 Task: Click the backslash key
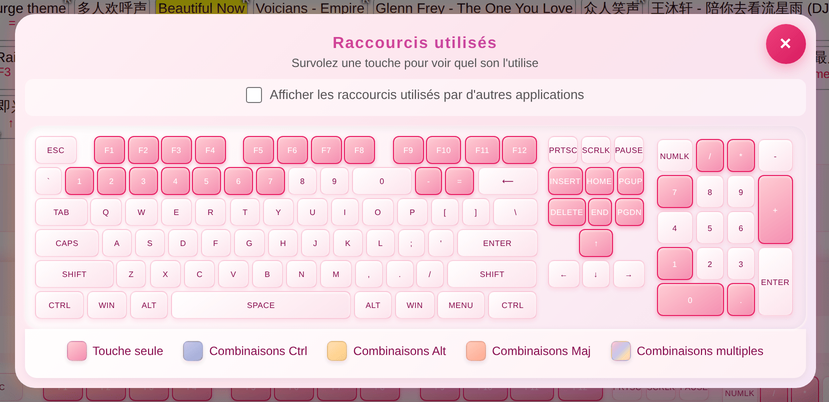click(x=515, y=212)
